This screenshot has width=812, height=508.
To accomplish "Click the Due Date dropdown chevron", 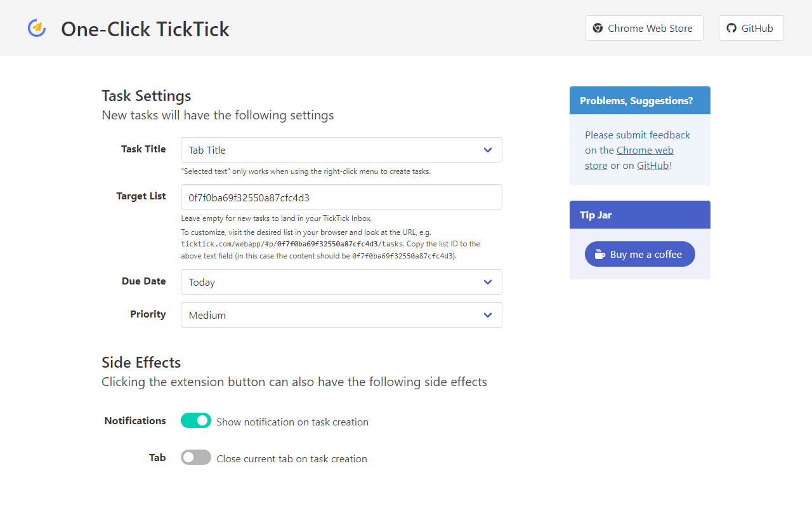I will 488,282.
